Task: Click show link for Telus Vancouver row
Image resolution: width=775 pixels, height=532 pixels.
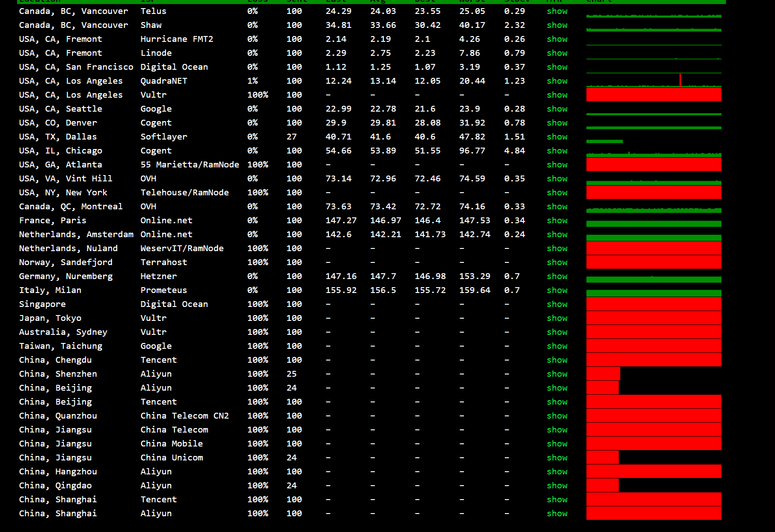Action: 557,11
